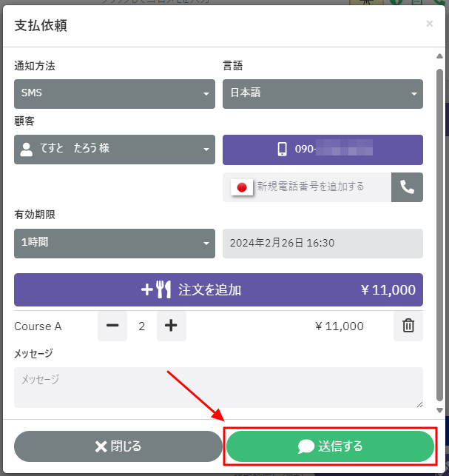The width and height of the screenshot is (449, 476).
Task: Open the expiry 1時間 dropdown
Action: pyautogui.click(x=115, y=244)
